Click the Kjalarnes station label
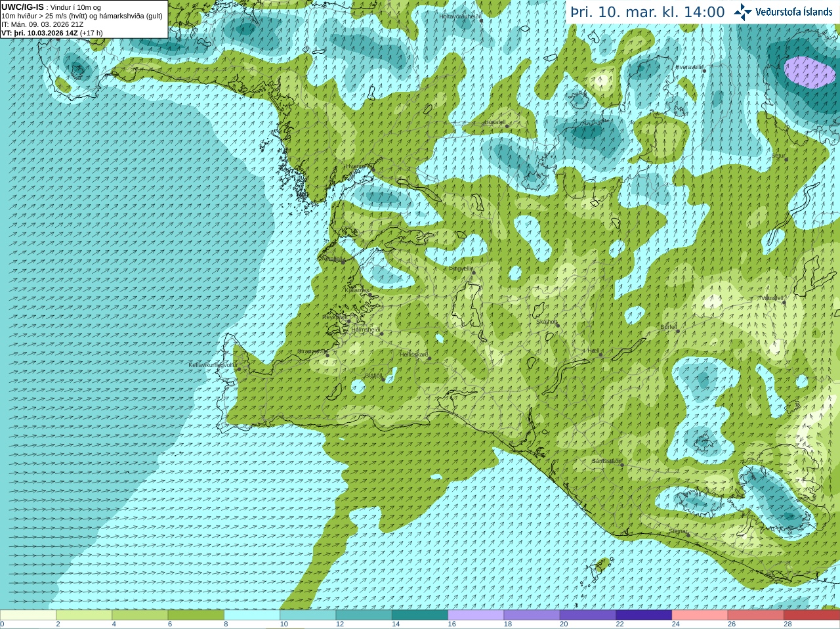This screenshot has height=629, width=840. click(x=358, y=290)
